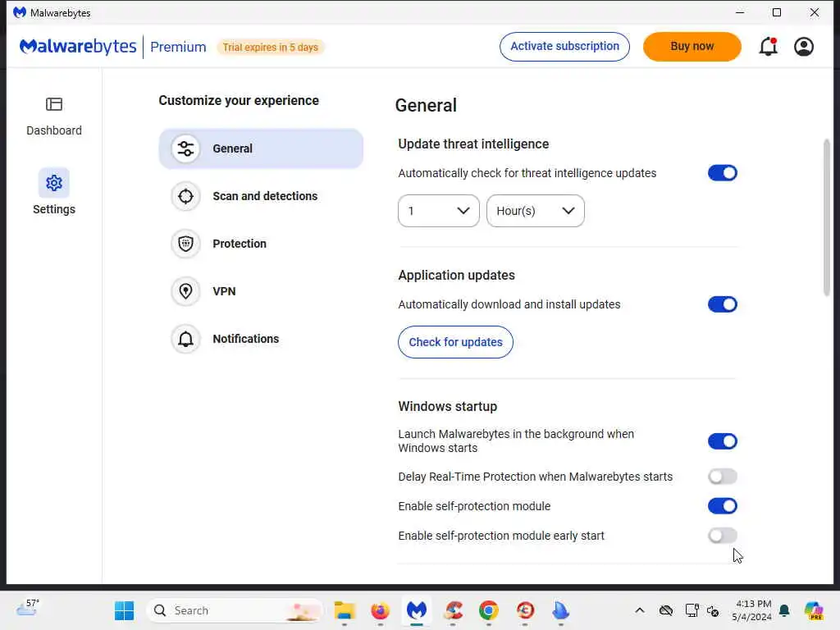Click the cloud sync tray icon
The image size is (840, 630).
coord(666,610)
